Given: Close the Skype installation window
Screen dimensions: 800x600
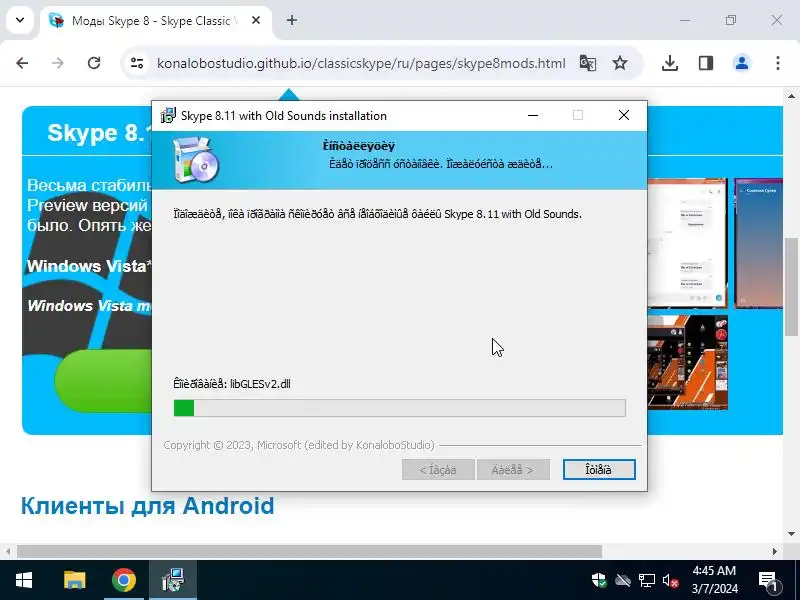Looking at the screenshot, I should [623, 115].
